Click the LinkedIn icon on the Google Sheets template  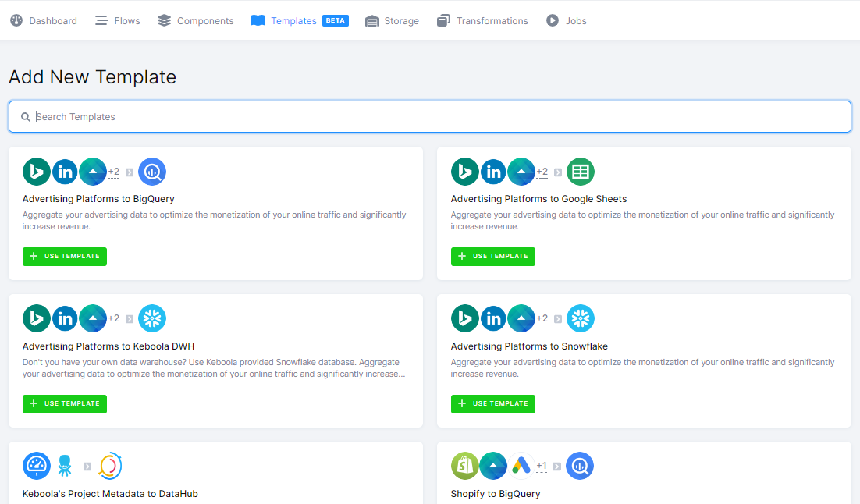pos(493,171)
